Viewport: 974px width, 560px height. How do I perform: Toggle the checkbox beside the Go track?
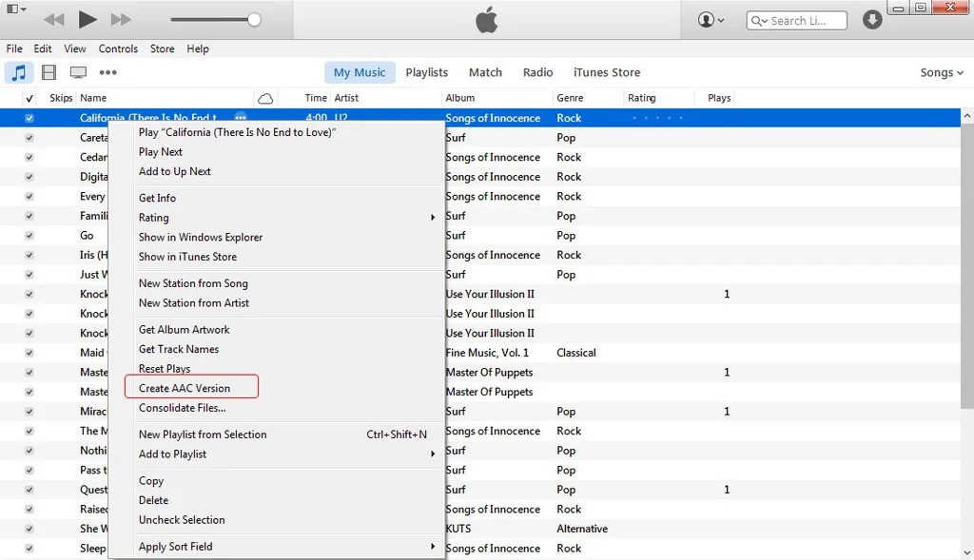(29, 235)
